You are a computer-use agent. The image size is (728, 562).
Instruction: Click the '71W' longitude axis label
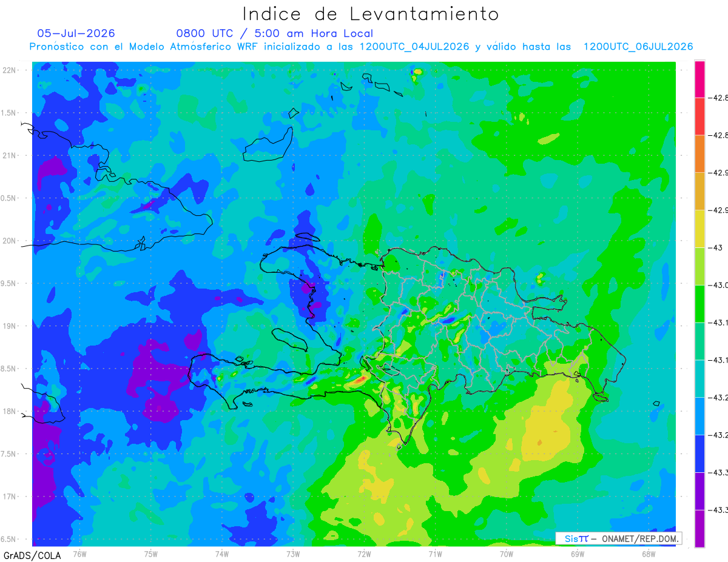(x=435, y=554)
